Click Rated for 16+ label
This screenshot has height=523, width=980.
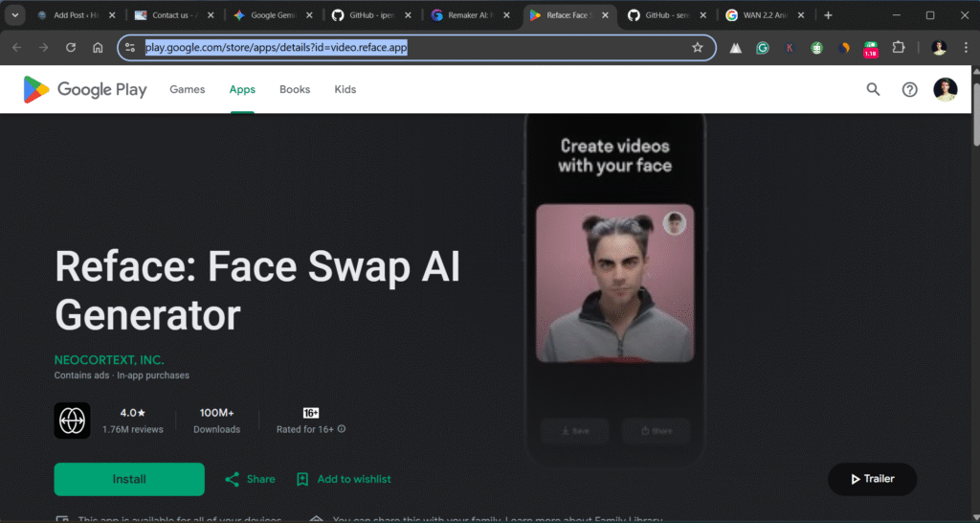(305, 429)
